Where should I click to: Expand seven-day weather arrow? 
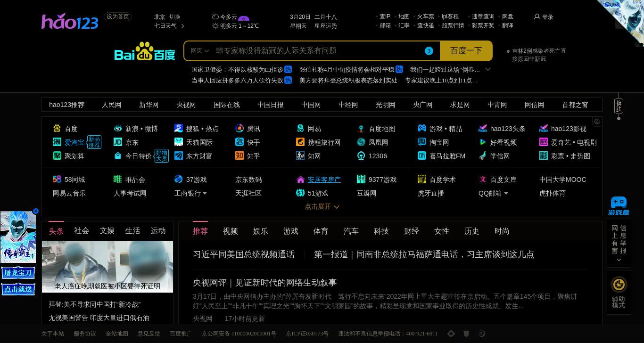pos(183,26)
